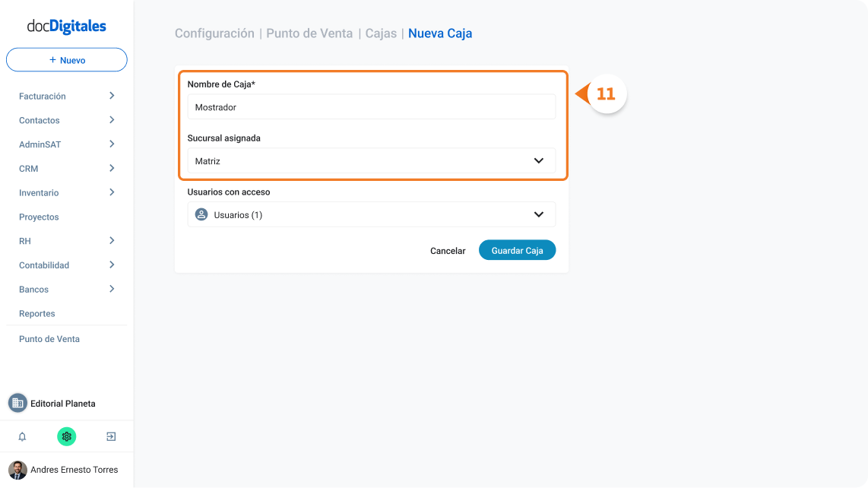
Task: Click the docDigitales logo
Action: click(x=66, y=26)
